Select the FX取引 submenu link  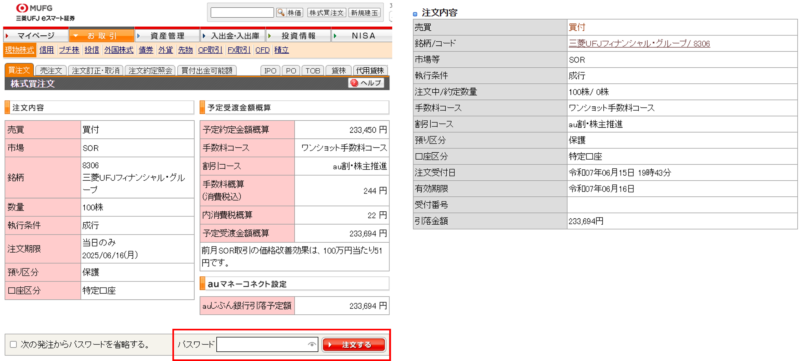239,50
